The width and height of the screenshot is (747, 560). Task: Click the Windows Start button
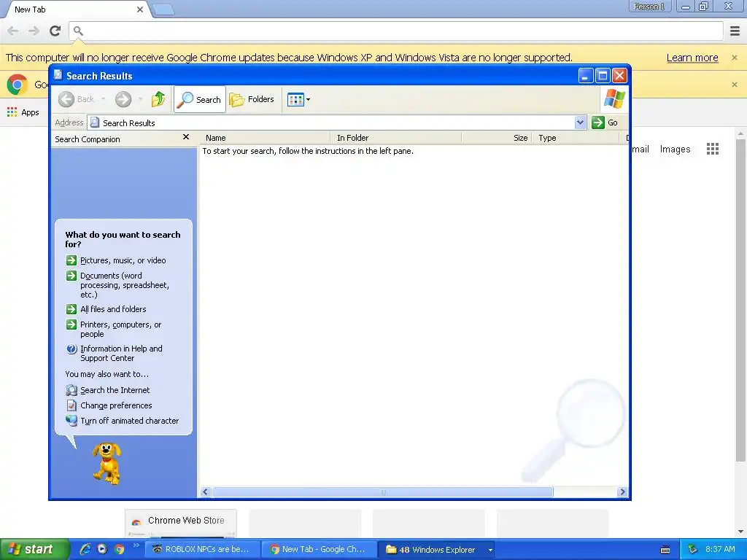pos(34,550)
